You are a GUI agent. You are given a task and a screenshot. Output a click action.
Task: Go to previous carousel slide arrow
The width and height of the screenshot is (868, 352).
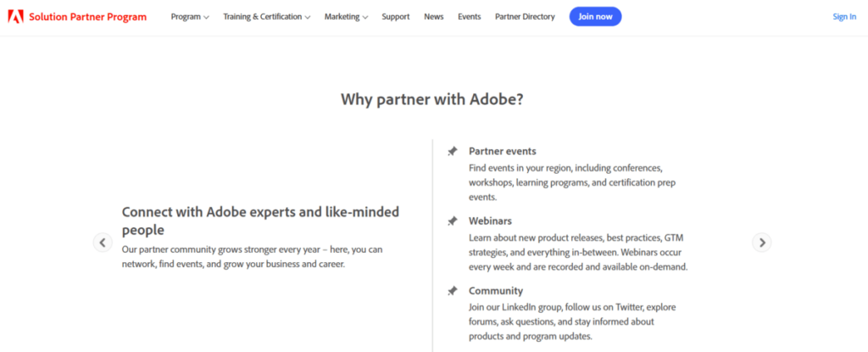(x=103, y=243)
